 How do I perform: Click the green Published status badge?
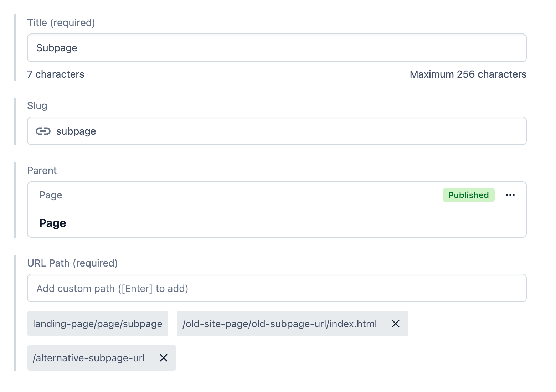(x=468, y=195)
